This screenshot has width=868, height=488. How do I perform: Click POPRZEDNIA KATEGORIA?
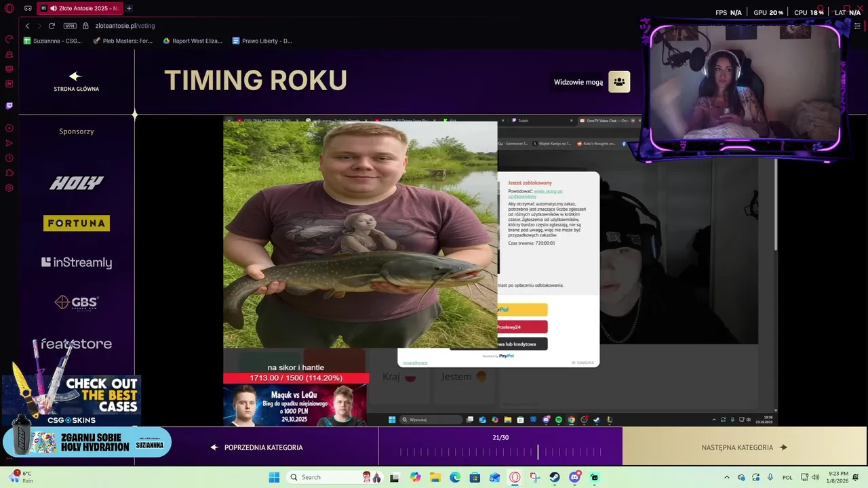coord(256,447)
